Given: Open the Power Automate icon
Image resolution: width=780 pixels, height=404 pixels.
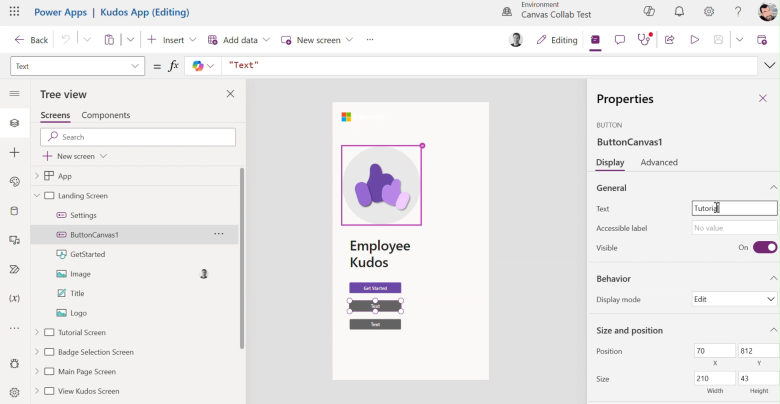Looking at the screenshot, I should 14,269.
